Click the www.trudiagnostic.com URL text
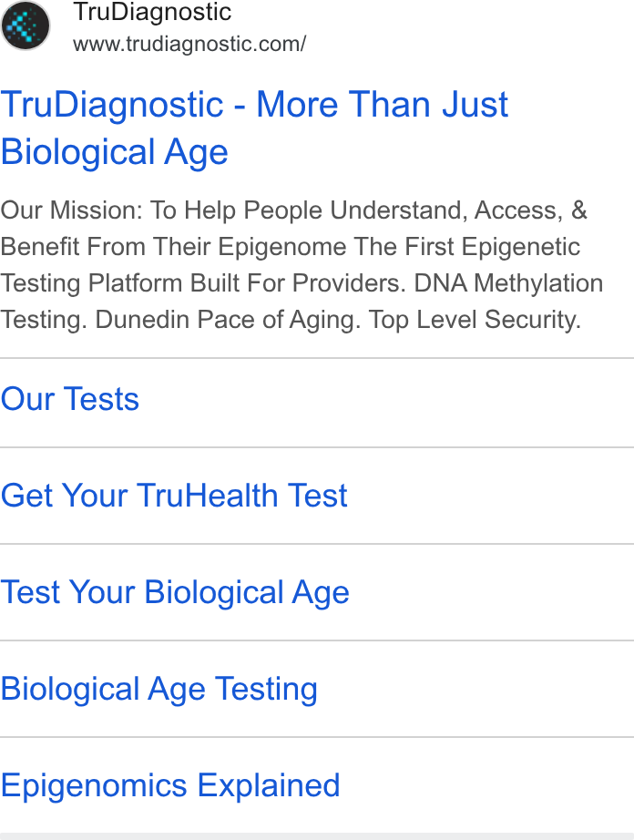 tap(189, 44)
